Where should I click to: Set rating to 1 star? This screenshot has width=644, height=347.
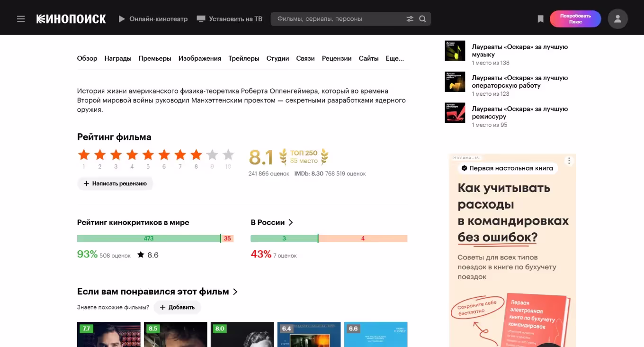point(84,155)
